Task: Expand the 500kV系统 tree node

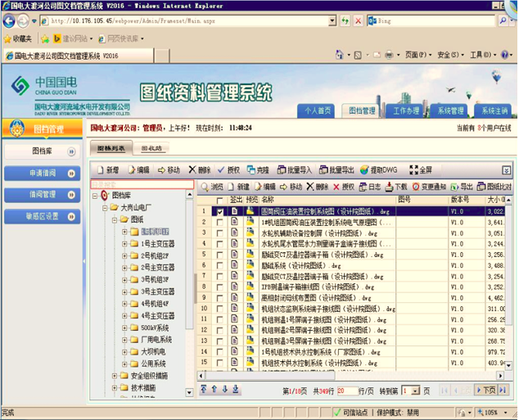Action: click(x=124, y=327)
